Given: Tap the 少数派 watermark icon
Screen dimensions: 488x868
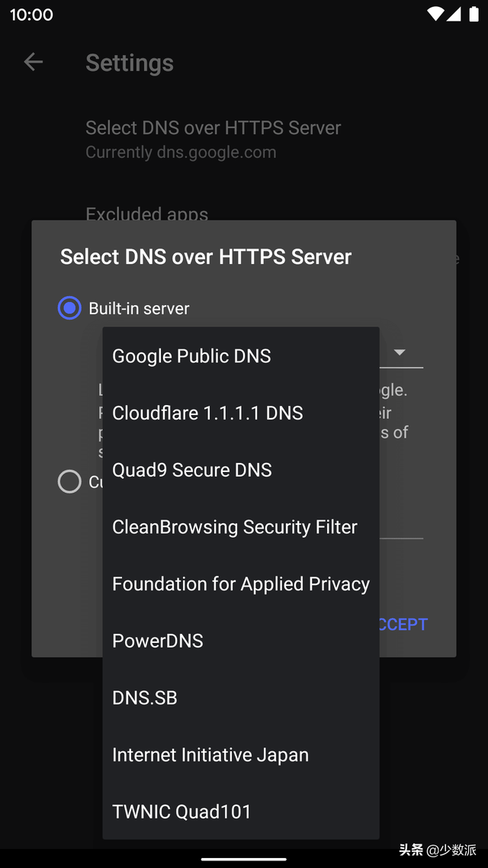Looking at the screenshot, I should (457, 849).
